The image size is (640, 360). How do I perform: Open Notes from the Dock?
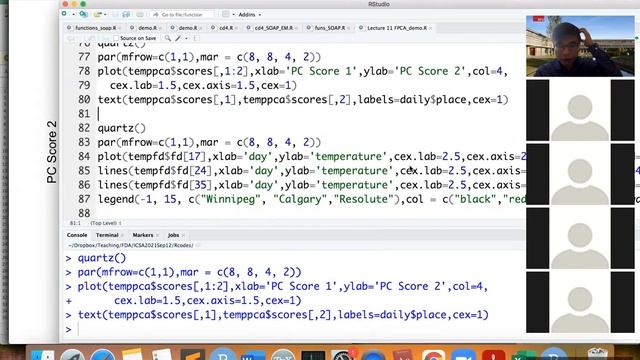point(132,354)
